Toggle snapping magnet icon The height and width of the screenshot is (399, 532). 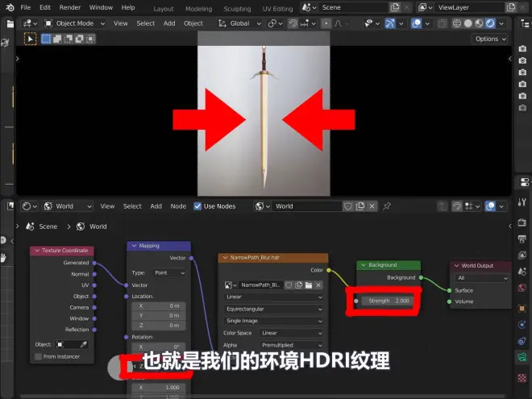[x=293, y=23]
